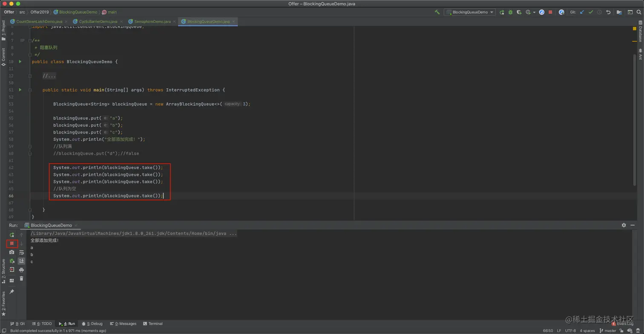This screenshot has height=334, width=644.
Task: Close the CyclicBarrierDemo.java tab
Action: 121,21
